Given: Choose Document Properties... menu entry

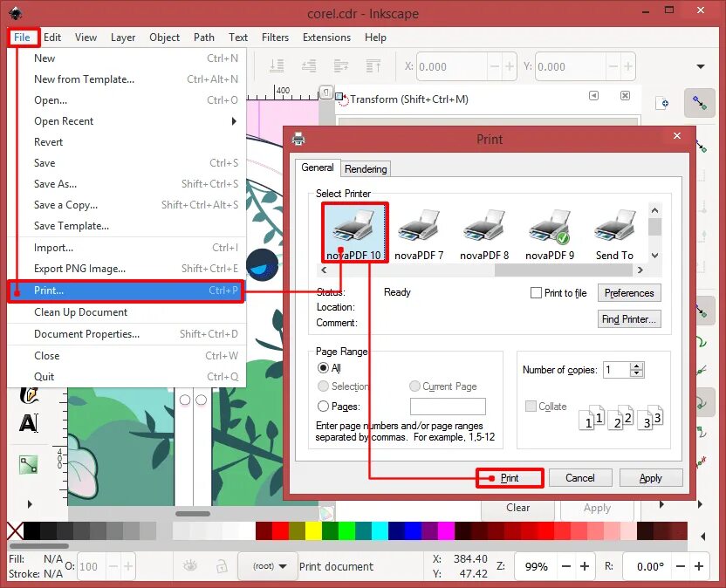Looking at the screenshot, I should pos(126,334).
